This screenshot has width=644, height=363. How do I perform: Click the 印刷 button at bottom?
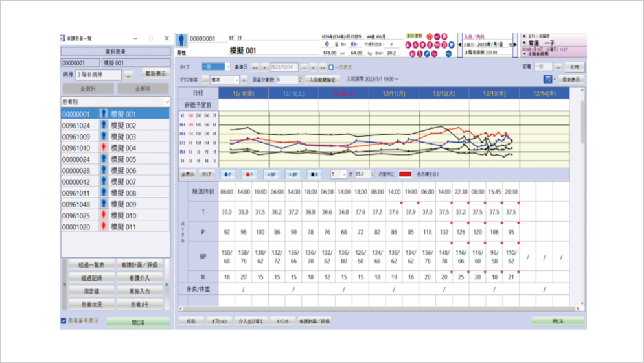pyautogui.click(x=191, y=321)
